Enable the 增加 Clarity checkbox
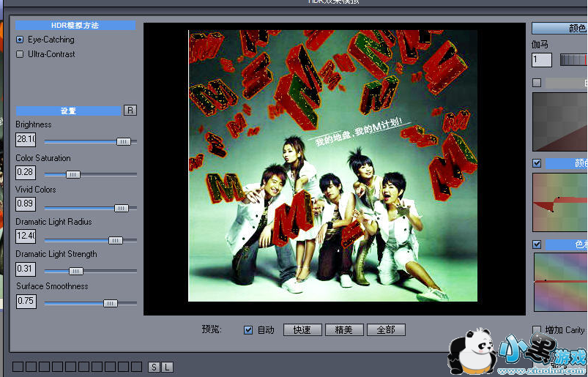The image size is (588, 377). point(537,329)
